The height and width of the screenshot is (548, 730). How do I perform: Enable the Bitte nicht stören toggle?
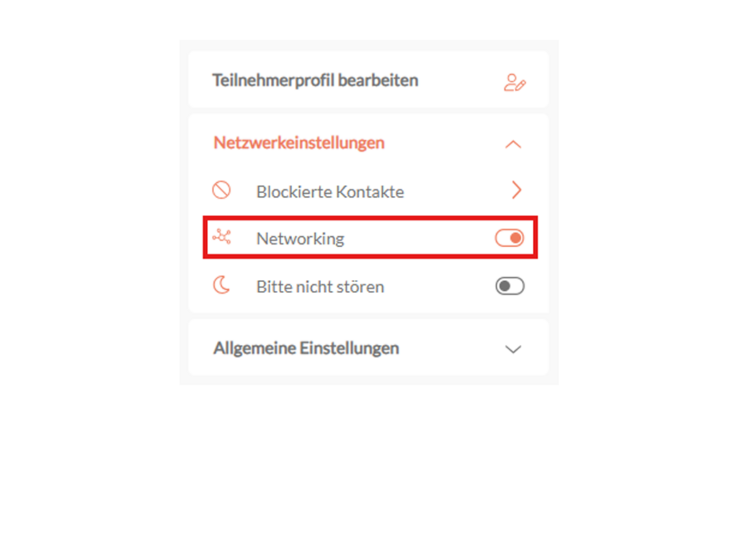point(509,286)
